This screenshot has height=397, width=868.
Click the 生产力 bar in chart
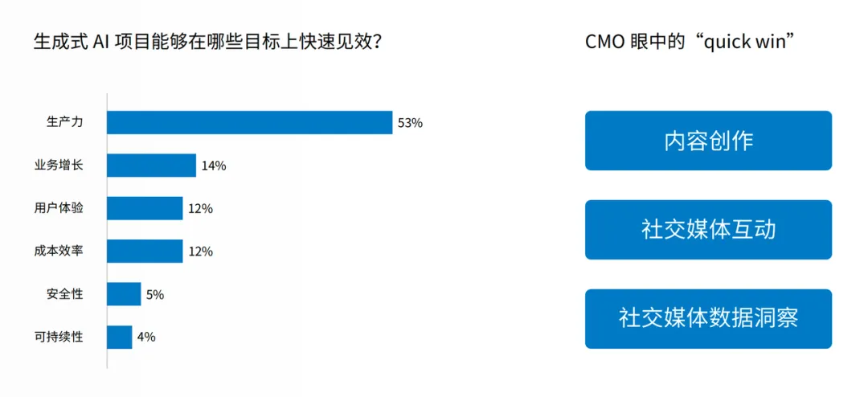249,123
